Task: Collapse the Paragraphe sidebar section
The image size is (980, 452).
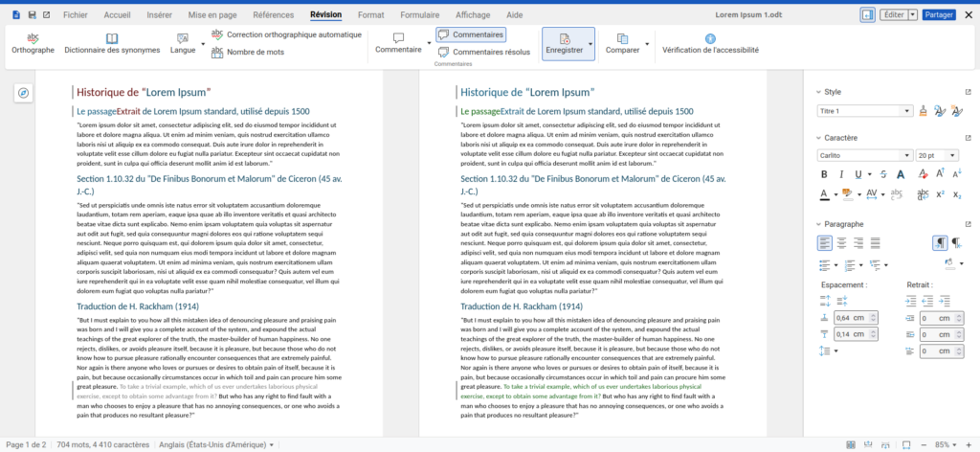Action: (x=819, y=224)
